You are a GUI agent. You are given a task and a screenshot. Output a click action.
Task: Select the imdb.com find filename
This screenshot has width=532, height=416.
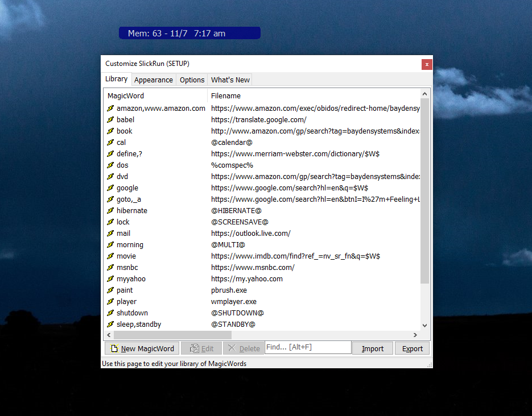pyautogui.click(x=295, y=256)
